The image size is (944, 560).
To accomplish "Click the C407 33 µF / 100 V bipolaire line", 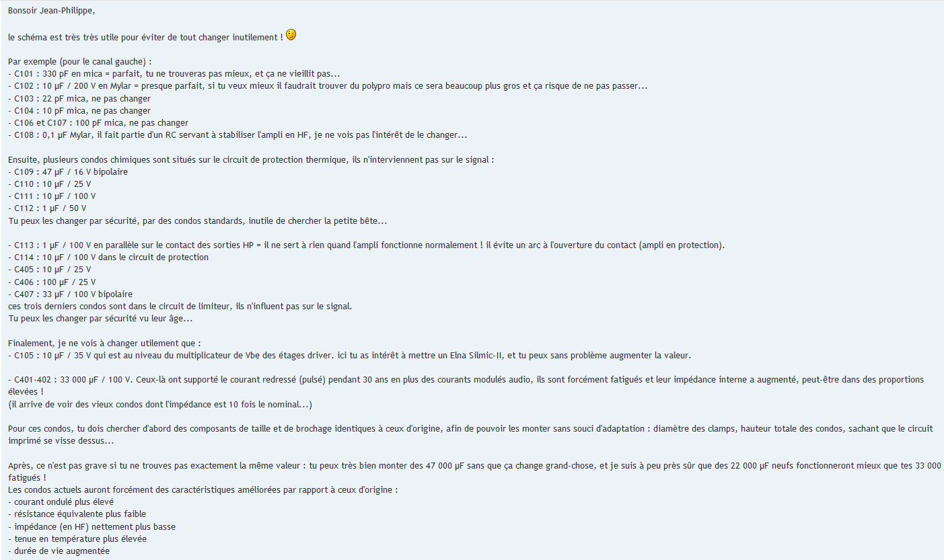I will coord(71,294).
